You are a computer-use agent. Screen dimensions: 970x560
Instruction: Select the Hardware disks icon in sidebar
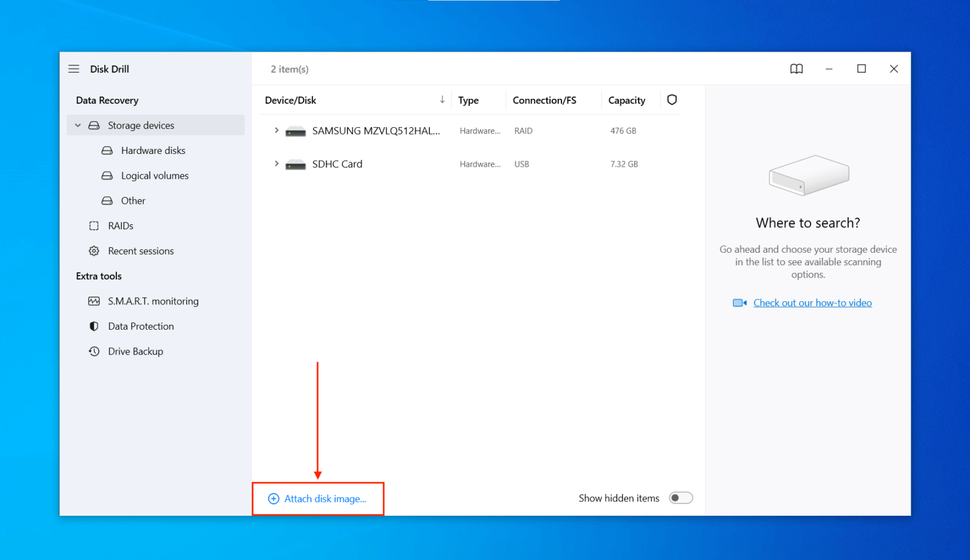pos(107,150)
